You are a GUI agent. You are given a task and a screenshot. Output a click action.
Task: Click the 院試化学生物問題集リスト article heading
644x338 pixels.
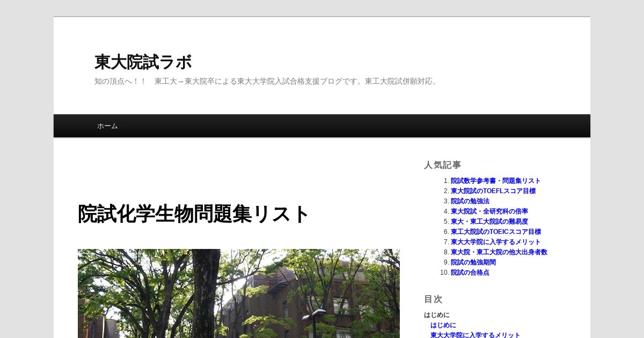[194, 214]
